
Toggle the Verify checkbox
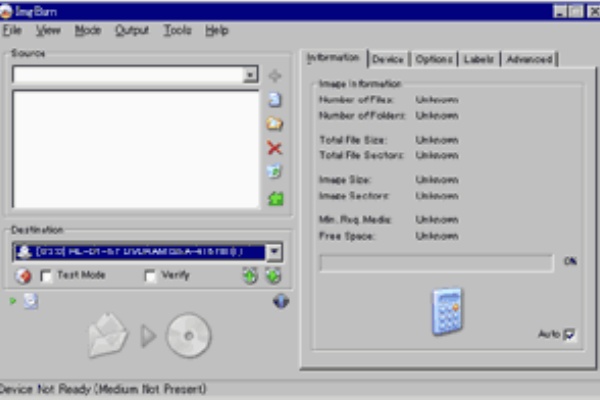150,276
